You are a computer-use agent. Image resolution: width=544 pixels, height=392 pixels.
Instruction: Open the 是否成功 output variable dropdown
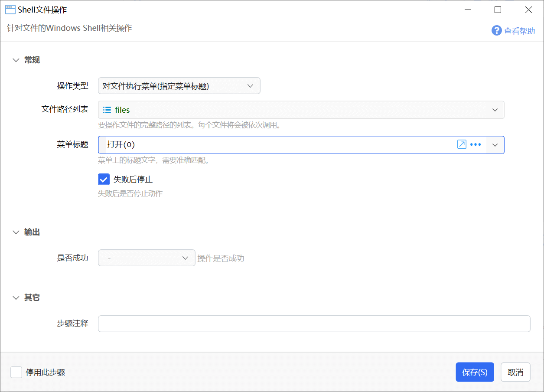tap(147, 258)
